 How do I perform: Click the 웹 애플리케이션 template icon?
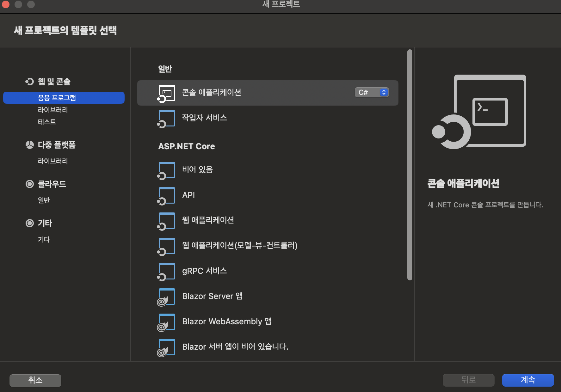click(166, 221)
